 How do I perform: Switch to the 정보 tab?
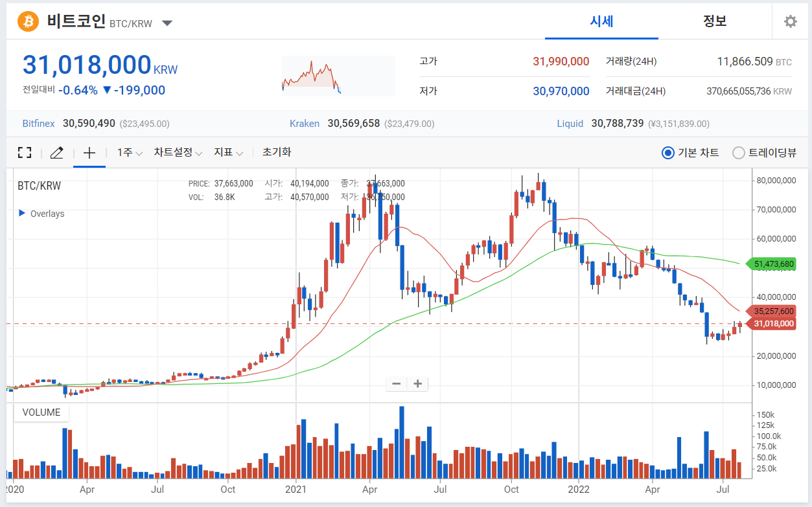pos(715,21)
